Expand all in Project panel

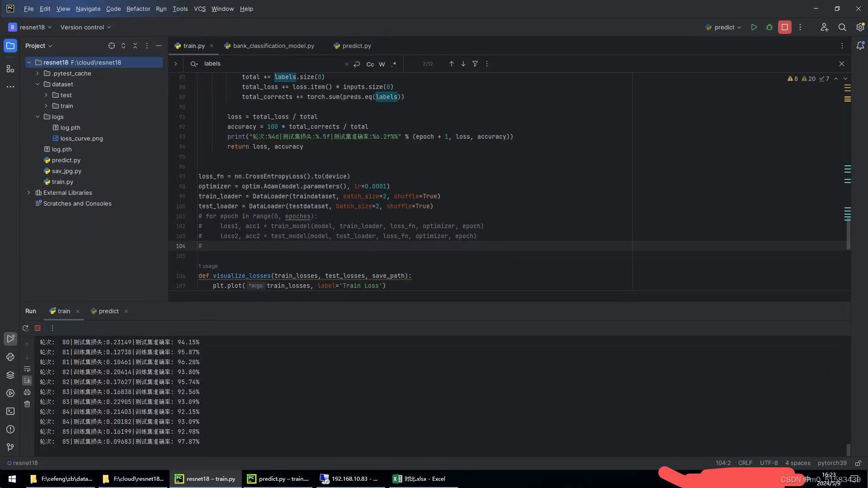pos(123,46)
